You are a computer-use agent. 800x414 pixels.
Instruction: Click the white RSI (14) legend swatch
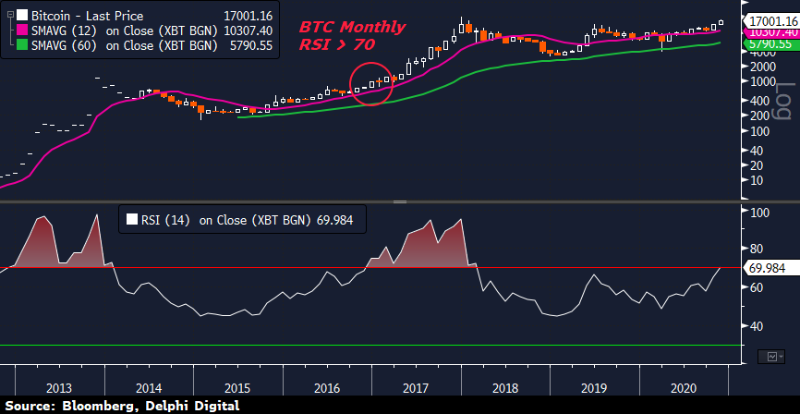pos(132,218)
